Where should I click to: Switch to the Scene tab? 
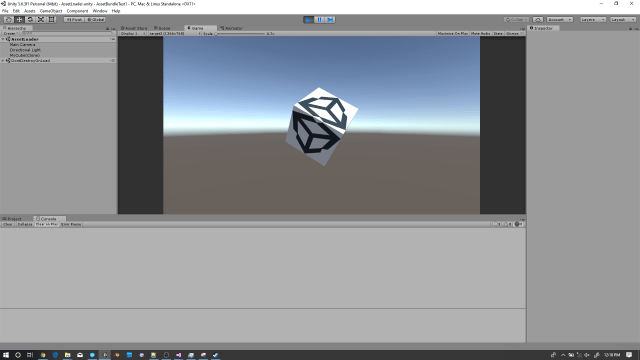[x=162, y=28]
